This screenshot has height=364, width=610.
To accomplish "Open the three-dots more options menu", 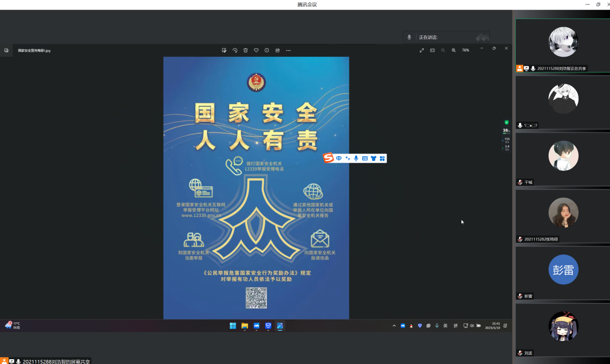I will click(x=288, y=50).
